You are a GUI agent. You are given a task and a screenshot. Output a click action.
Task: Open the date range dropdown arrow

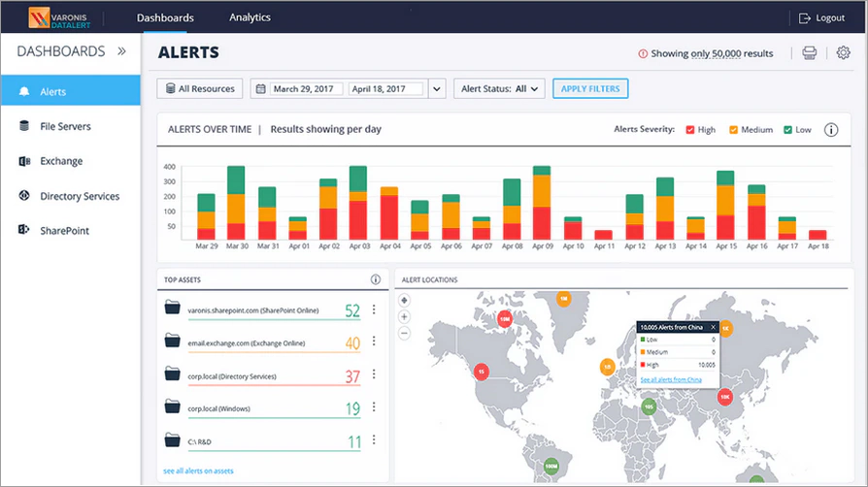[x=437, y=88]
